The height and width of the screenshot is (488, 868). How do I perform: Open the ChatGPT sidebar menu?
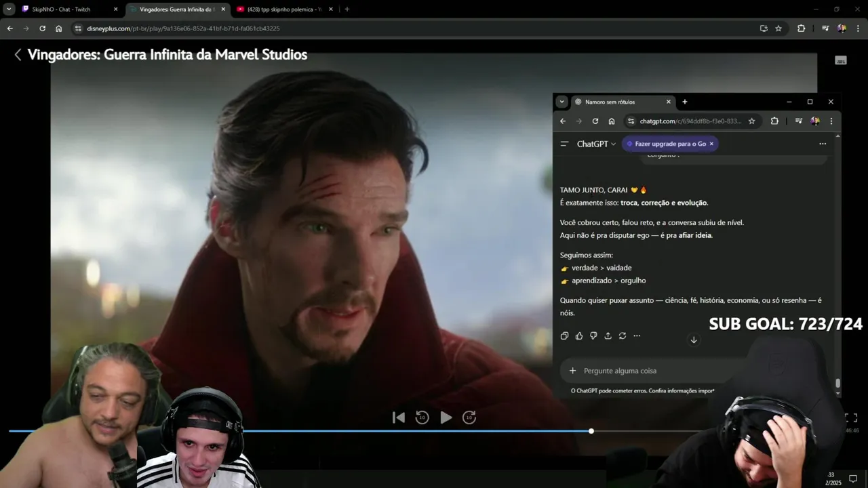tap(564, 144)
